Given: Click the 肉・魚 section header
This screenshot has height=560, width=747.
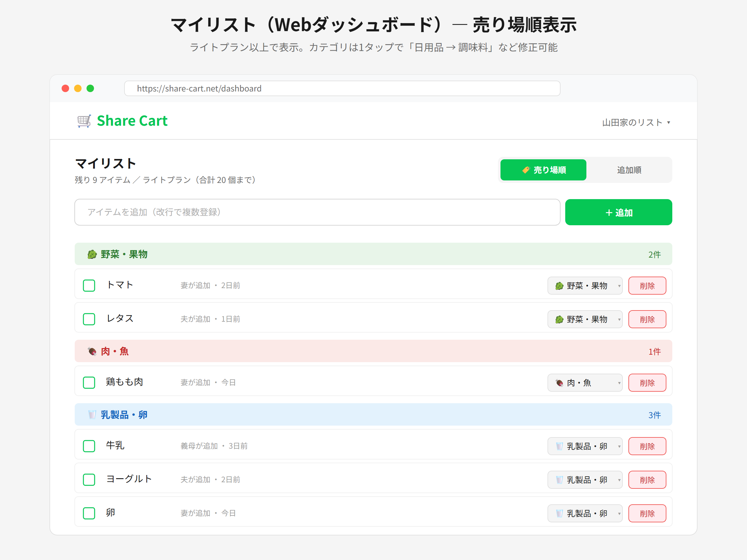Looking at the screenshot, I should (x=373, y=351).
